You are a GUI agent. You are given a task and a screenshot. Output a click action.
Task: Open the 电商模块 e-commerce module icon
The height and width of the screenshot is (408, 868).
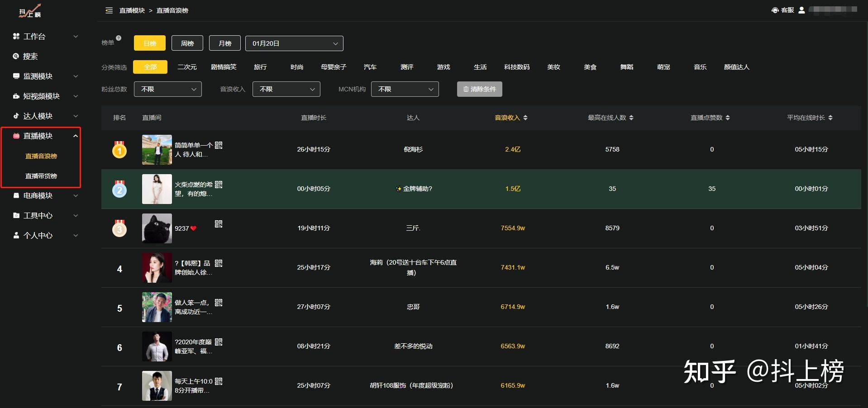coord(15,195)
